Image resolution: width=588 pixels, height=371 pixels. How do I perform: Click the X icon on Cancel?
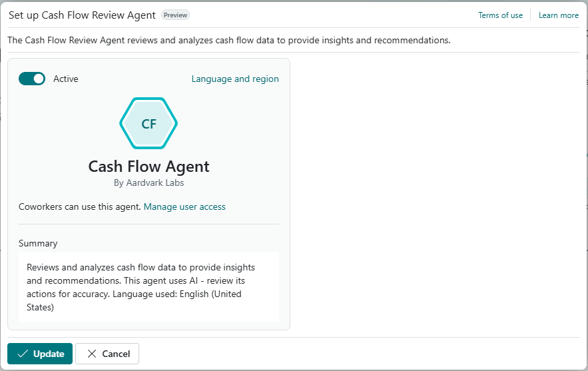[x=91, y=354]
